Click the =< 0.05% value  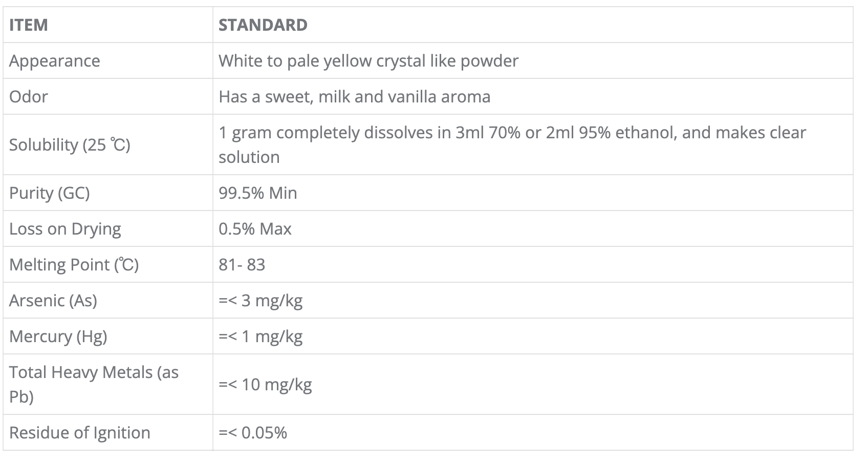point(253,433)
